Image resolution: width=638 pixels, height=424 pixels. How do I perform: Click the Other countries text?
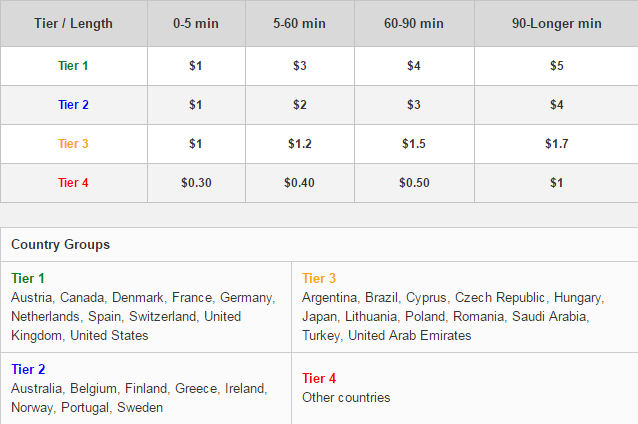(346, 398)
